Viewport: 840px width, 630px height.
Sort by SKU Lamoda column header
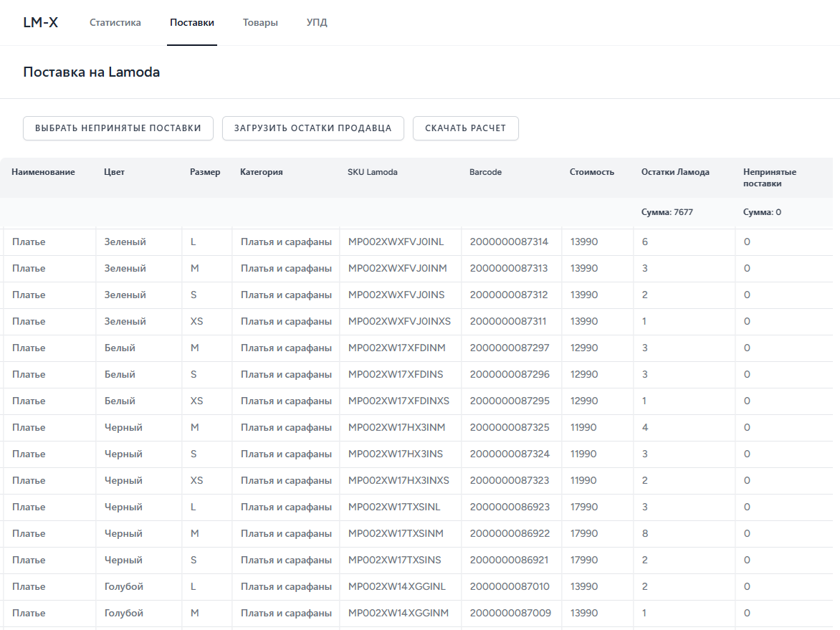click(372, 172)
